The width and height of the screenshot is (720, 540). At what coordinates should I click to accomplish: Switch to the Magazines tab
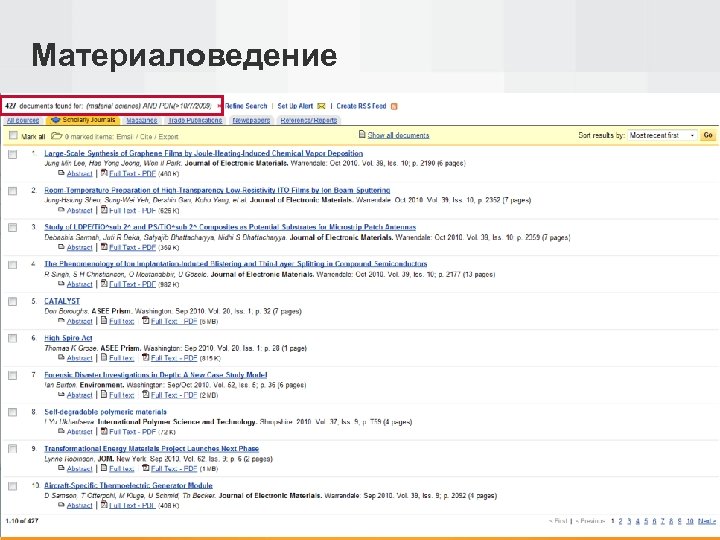[x=141, y=120]
